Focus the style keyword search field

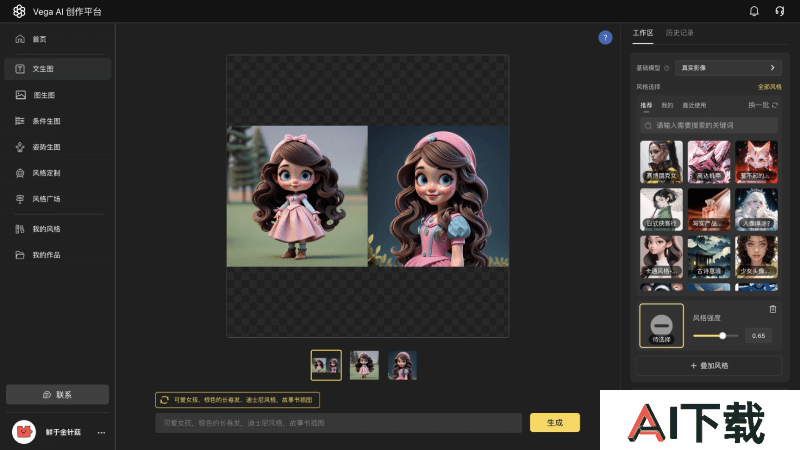pyautogui.click(x=709, y=126)
